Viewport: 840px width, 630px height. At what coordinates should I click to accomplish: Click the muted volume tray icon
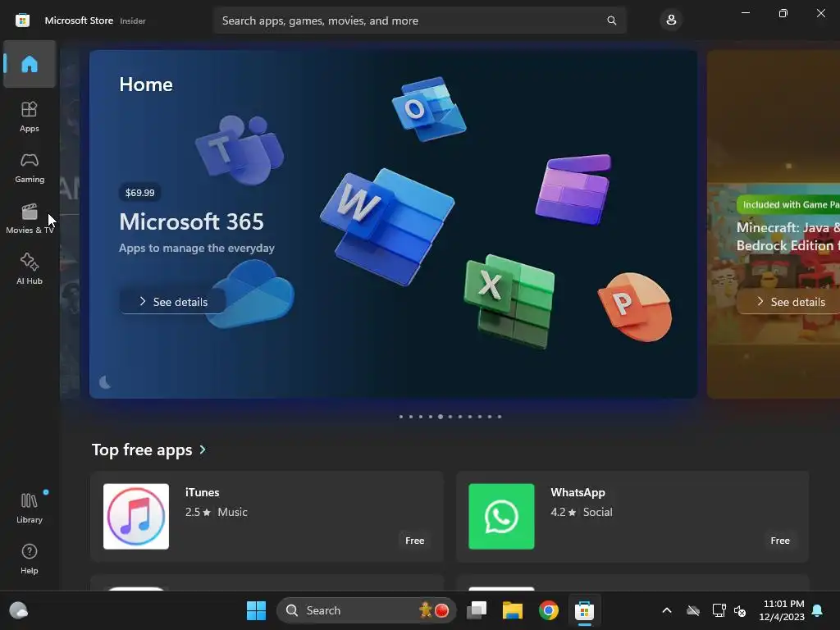741,610
